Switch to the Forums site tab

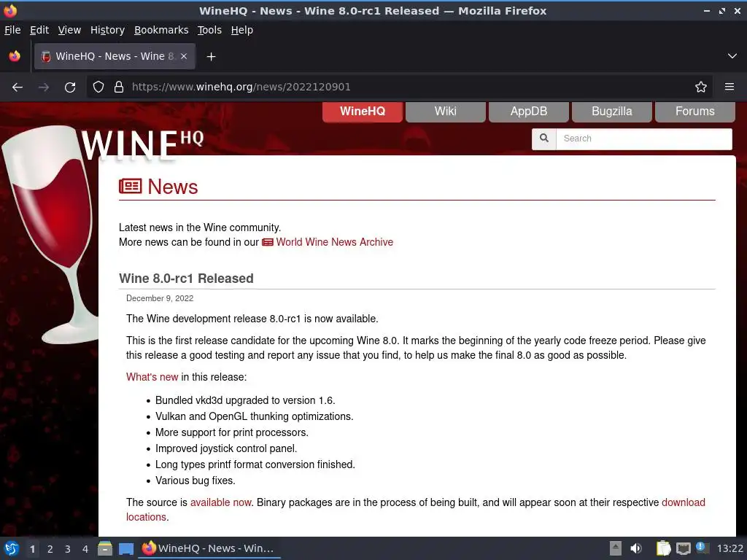695,112
